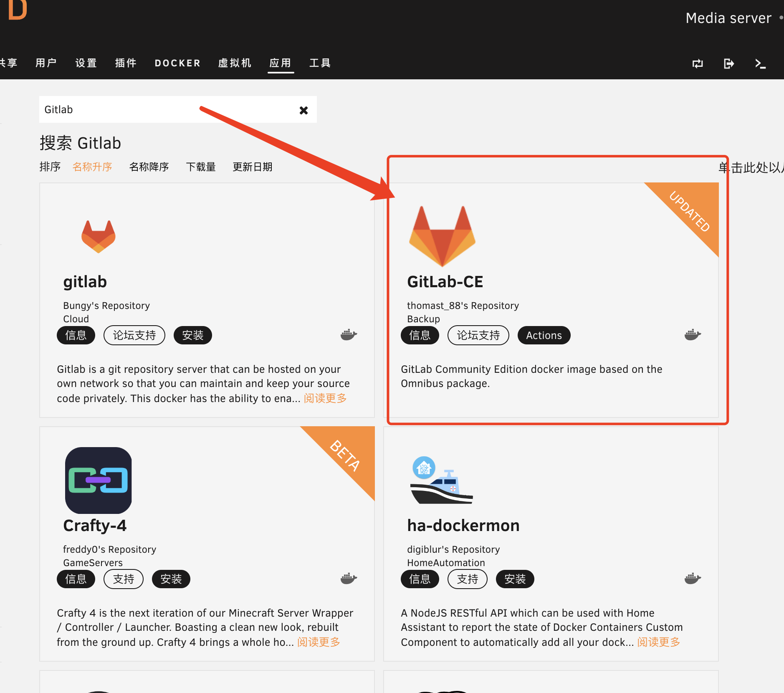Click the Media server title text

(x=728, y=18)
